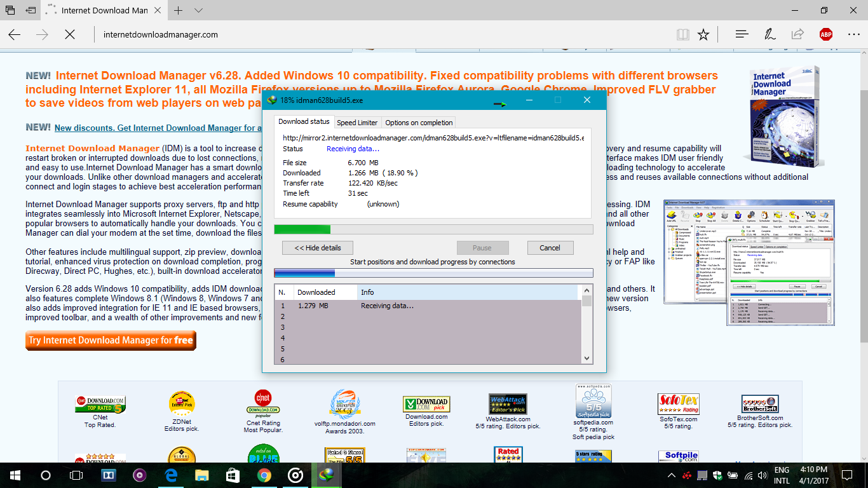Click the ENG INTL language indicator
This screenshot has height=488, width=868.
pos(782,475)
